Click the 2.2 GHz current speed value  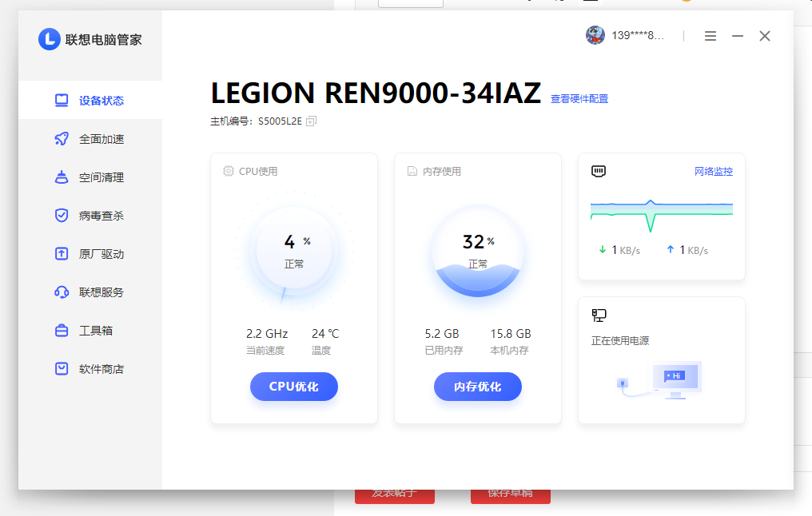click(x=267, y=334)
